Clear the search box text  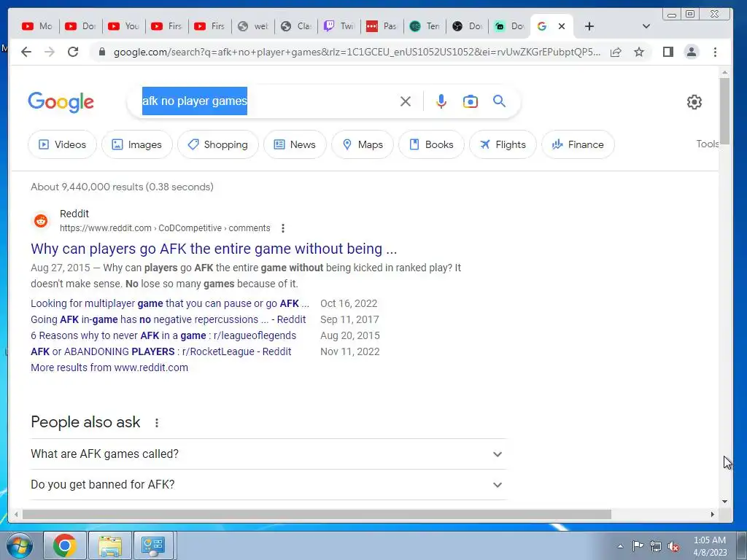pos(406,101)
